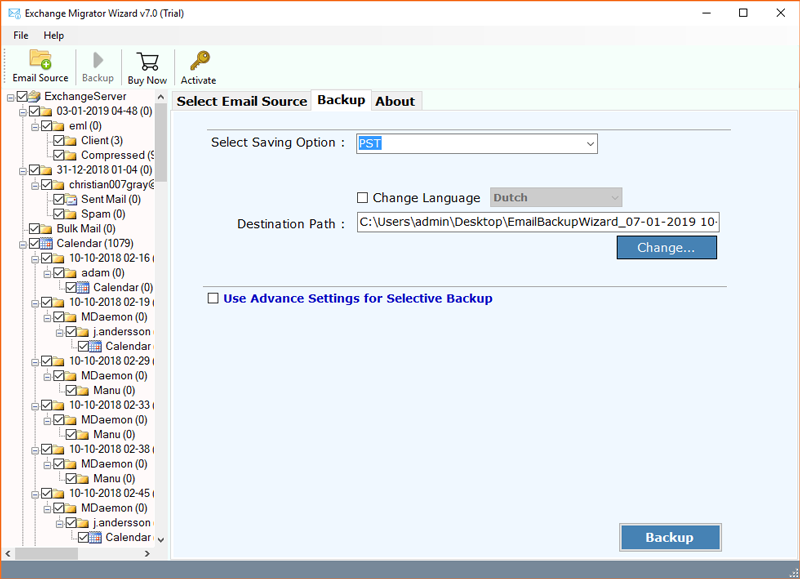Switch to Select Email Source tab
This screenshot has width=800, height=579.
(242, 101)
